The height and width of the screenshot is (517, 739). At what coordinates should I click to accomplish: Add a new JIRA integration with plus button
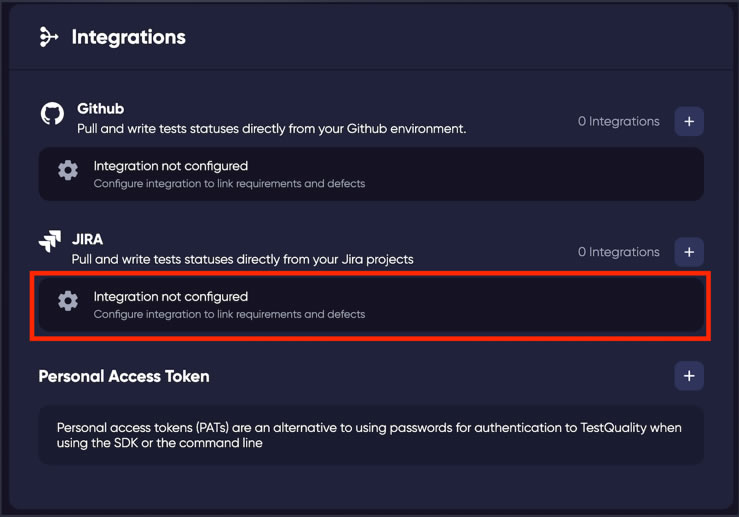click(x=689, y=252)
